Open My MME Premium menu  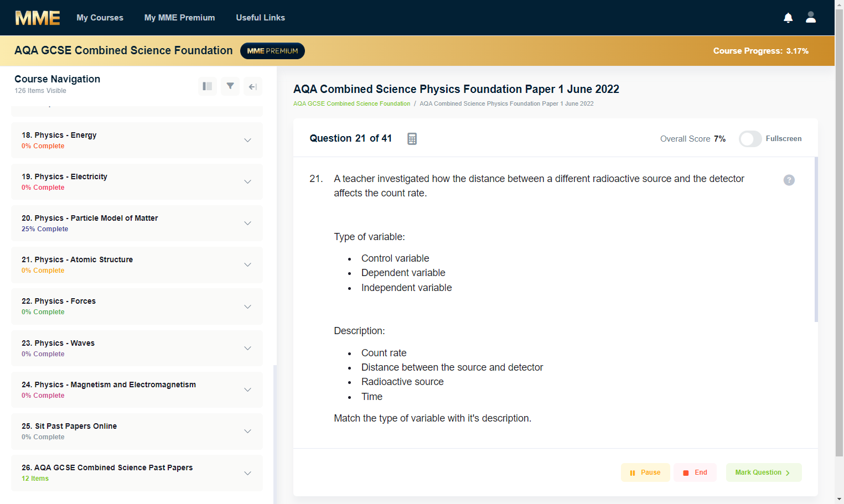click(179, 18)
